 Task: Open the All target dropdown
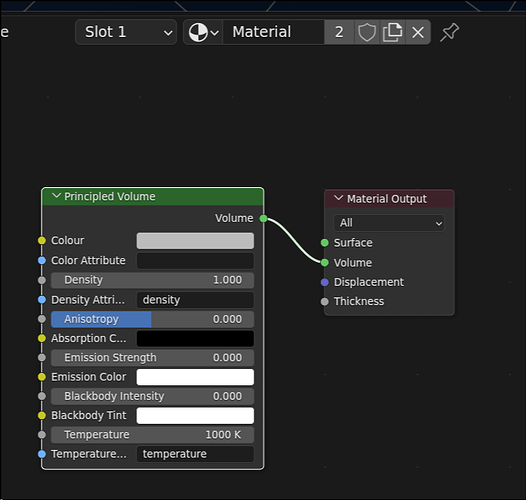click(x=389, y=223)
